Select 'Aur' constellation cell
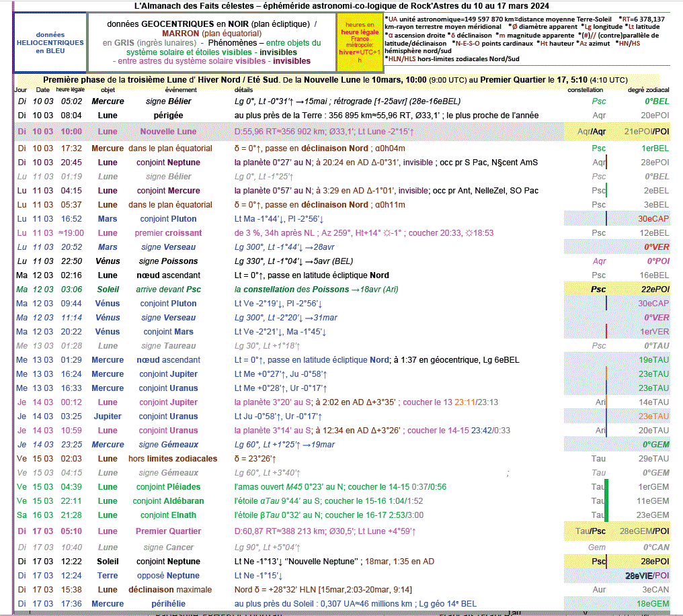Viewport: 683px width, 616px height. click(599, 590)
